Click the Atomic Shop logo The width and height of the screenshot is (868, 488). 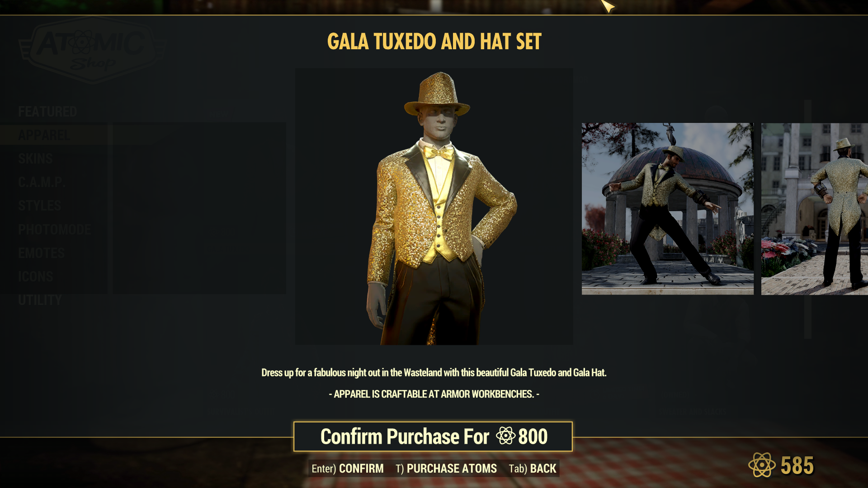pos(93,50)
